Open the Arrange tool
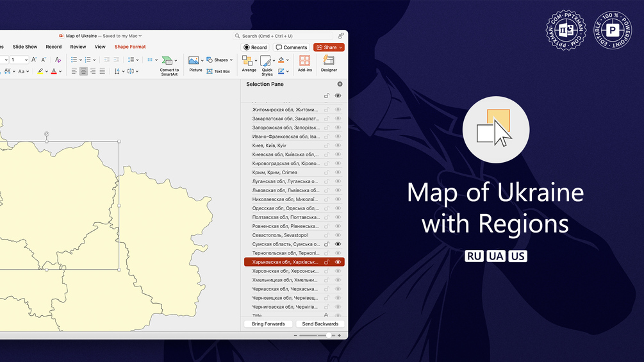The width and height of the screenshot is (644, 362). 249,64
